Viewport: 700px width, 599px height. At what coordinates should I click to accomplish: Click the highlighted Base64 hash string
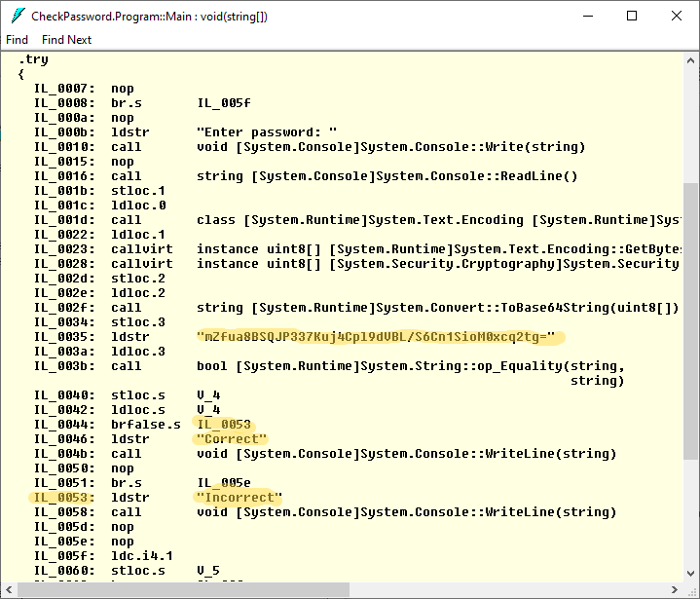pyautogui.click(x=376, y=337)
